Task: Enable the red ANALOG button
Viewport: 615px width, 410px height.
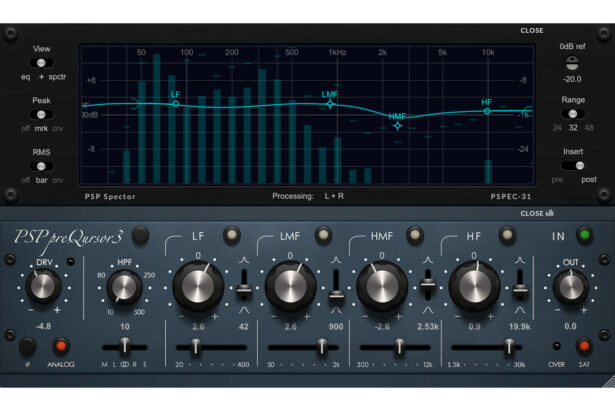Action: [61, 346]
